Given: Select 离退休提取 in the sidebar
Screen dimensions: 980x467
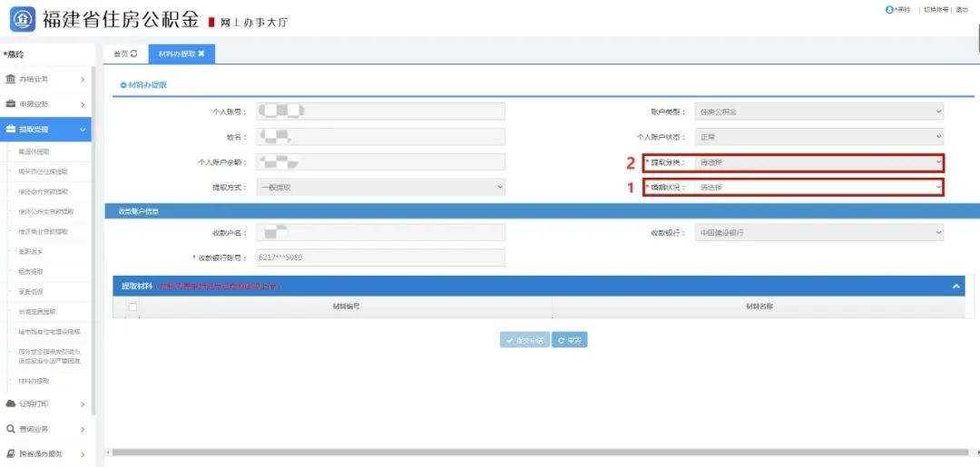Looking at the screenshot, I should pos(34,151).
